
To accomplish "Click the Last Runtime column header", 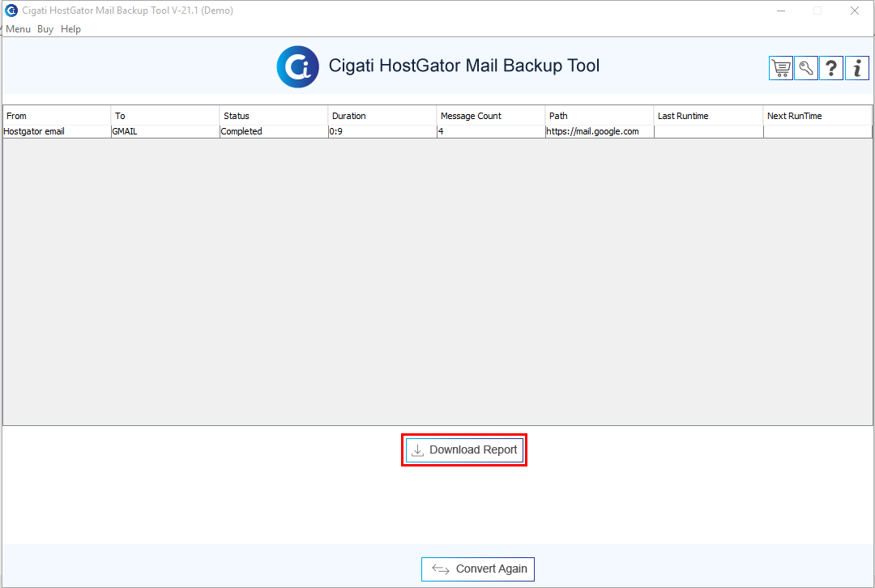I will [708, 116].
